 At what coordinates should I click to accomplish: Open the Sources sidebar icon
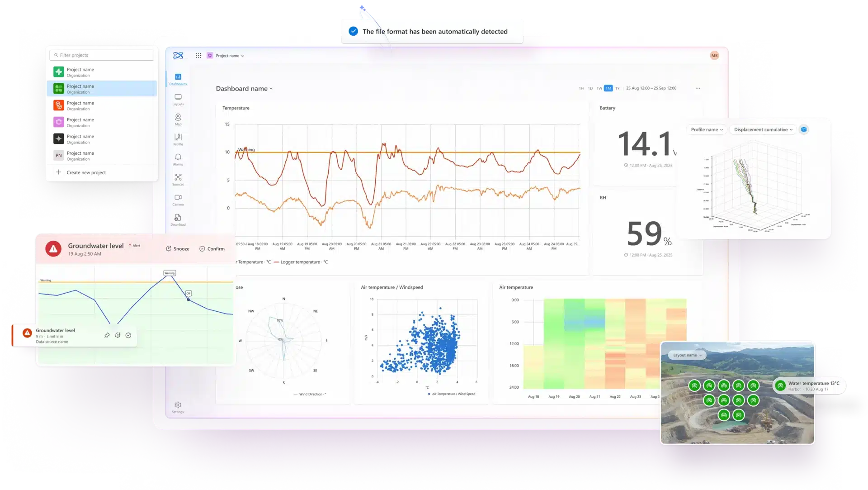click(178, 178)
